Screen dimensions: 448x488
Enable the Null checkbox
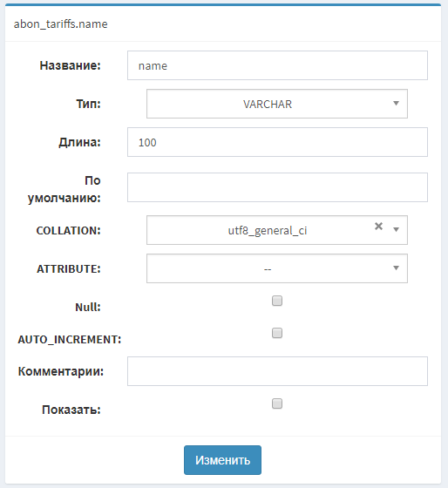277,301
